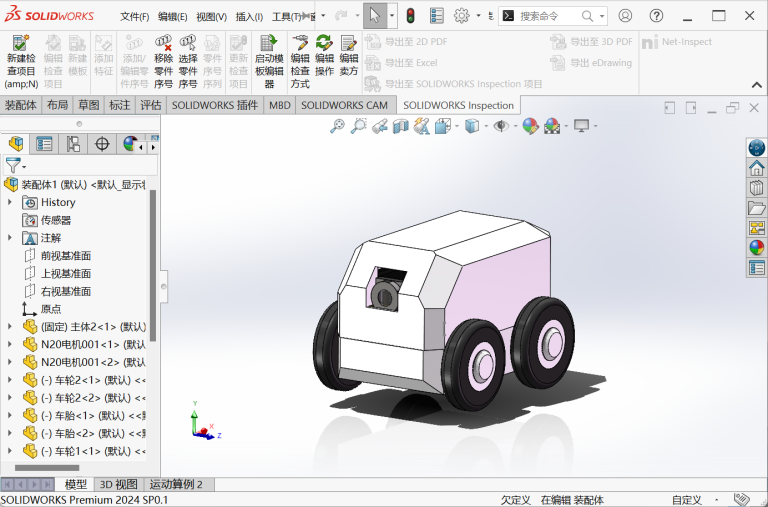Screen dimensions: 768x507
Task: Collapse the ribbon with the chevron arrow
Action: point(757,85)
